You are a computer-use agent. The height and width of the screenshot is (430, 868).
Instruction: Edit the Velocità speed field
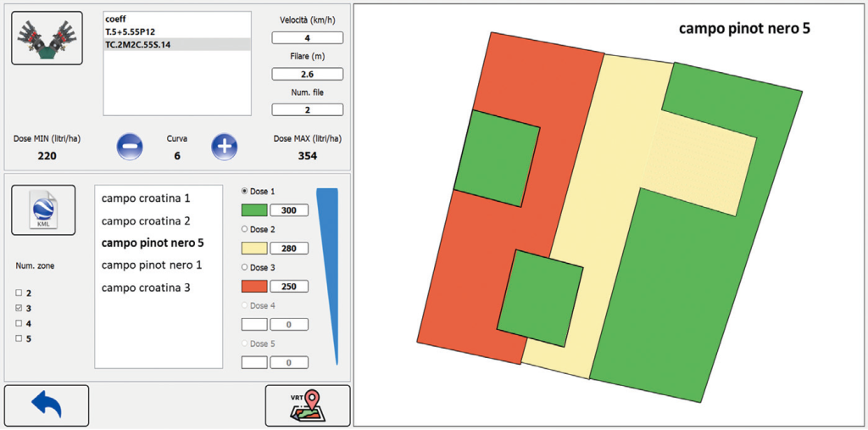(307, 37)
